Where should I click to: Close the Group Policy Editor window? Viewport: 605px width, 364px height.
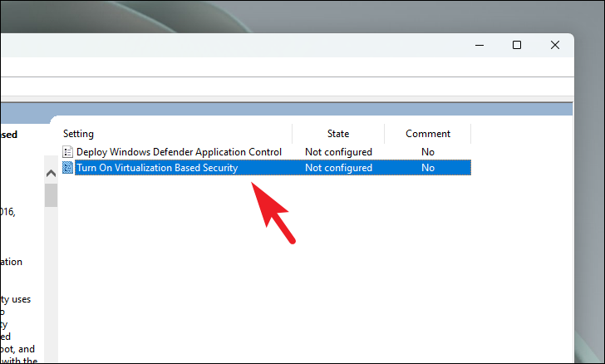(555, 45)
